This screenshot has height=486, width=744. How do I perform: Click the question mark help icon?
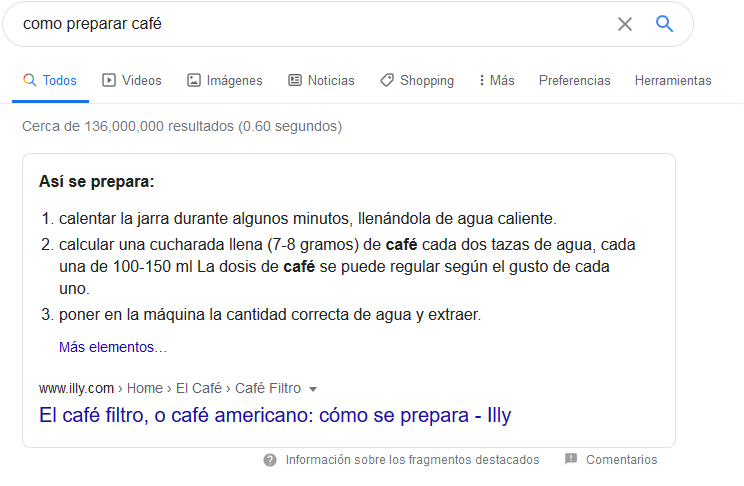pos(270,460)
